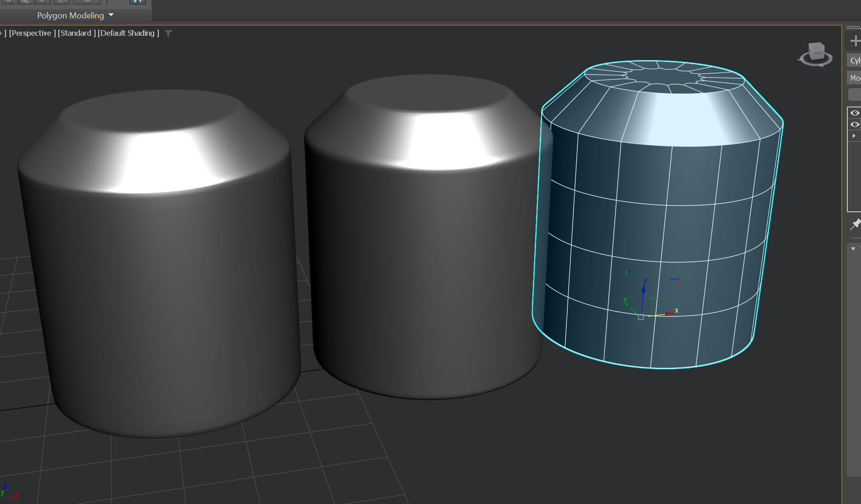This screenshot has width=861, height=504.
Task: Click the viewport filter funnel icon
Action: click(x=168, y=33)
